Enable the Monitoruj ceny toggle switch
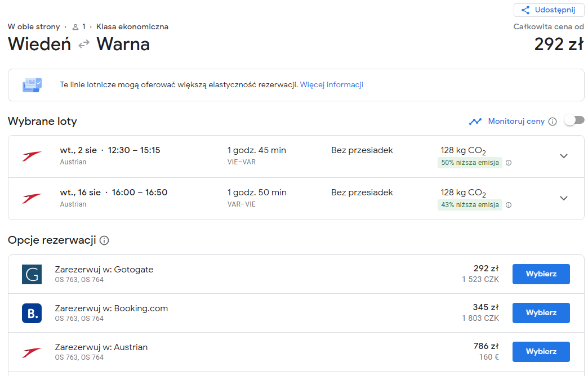The image size is (588, 376). click(x=574, y=120)
